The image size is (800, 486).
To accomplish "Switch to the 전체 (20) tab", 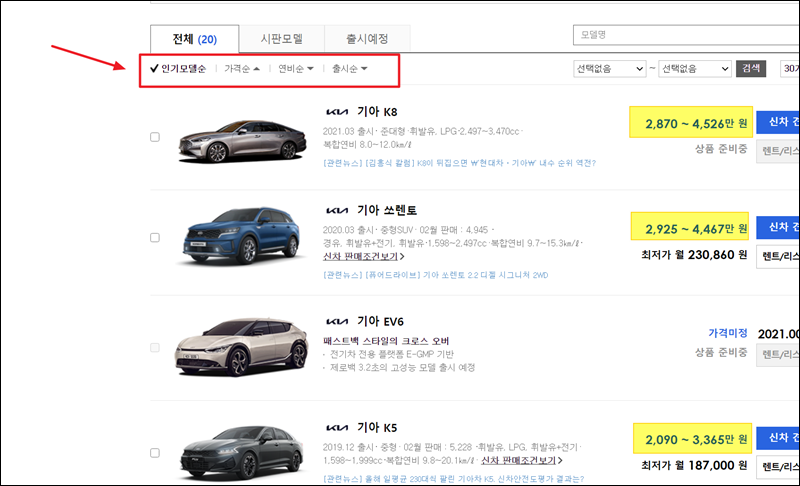I will coord(194,39).
